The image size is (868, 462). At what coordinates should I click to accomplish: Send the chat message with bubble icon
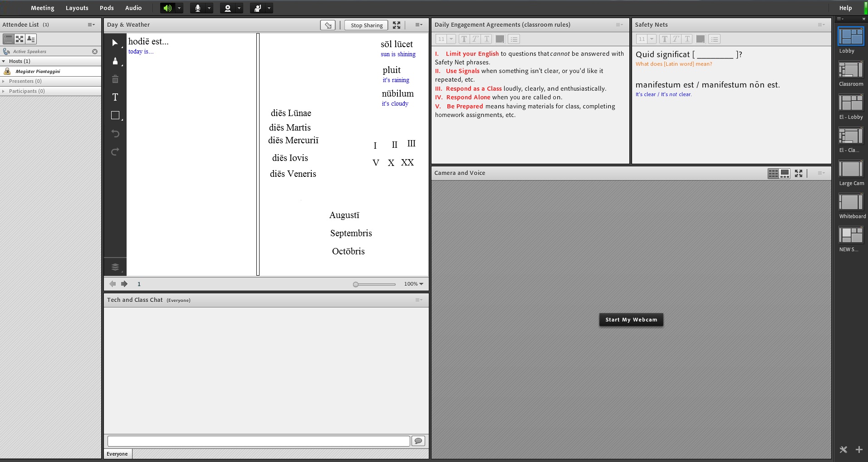point(418,441)
